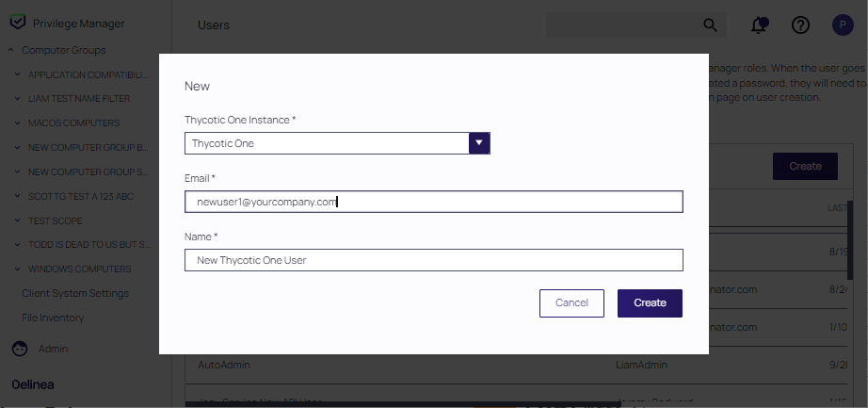Click the top search input box
Image resolution: width=868 pixels, height=408 pixels.
click(x=621, y=24)
